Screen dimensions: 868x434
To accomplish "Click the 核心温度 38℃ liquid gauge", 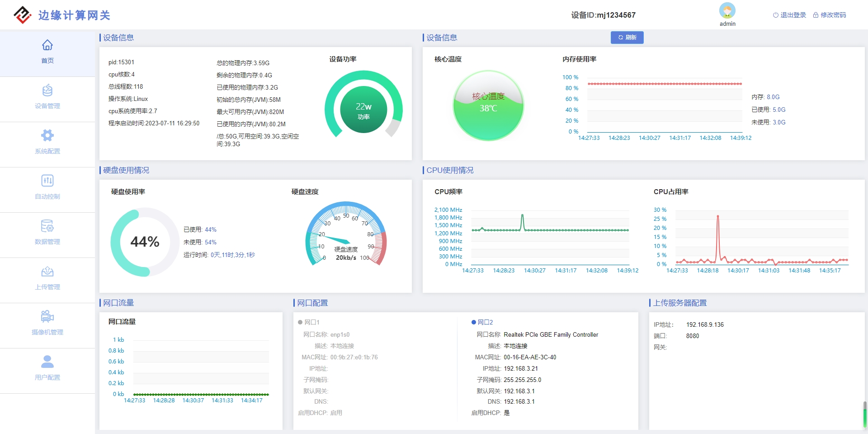I will tap(488, 105).
